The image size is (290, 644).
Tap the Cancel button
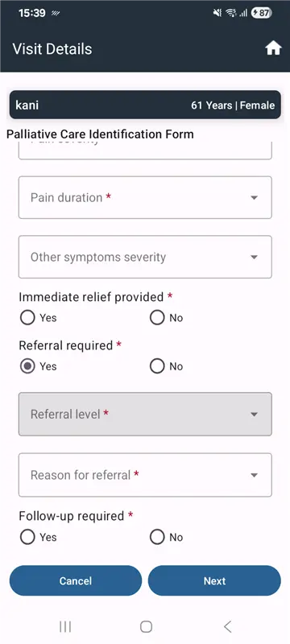click(76, 580)
